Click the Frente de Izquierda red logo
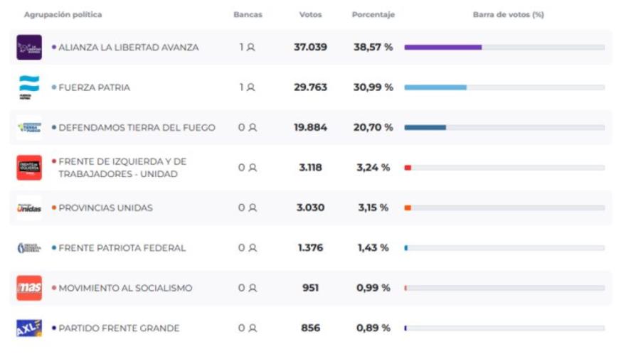The image size is (626, 364). [29, 168]
